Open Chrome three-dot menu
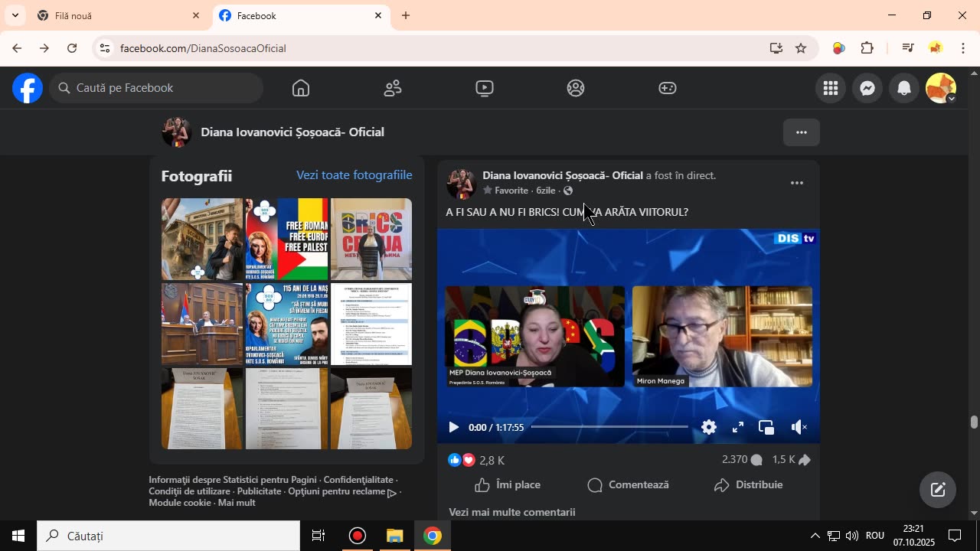 [962, 48]
